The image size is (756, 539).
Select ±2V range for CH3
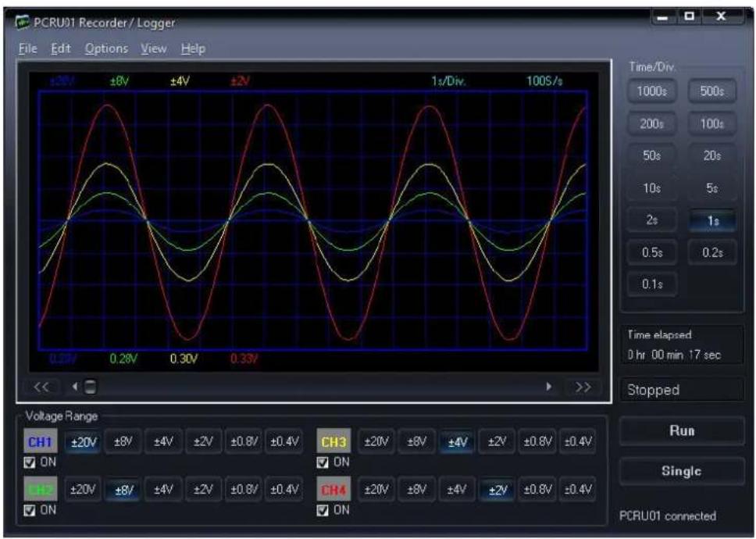tap(497, 441)
